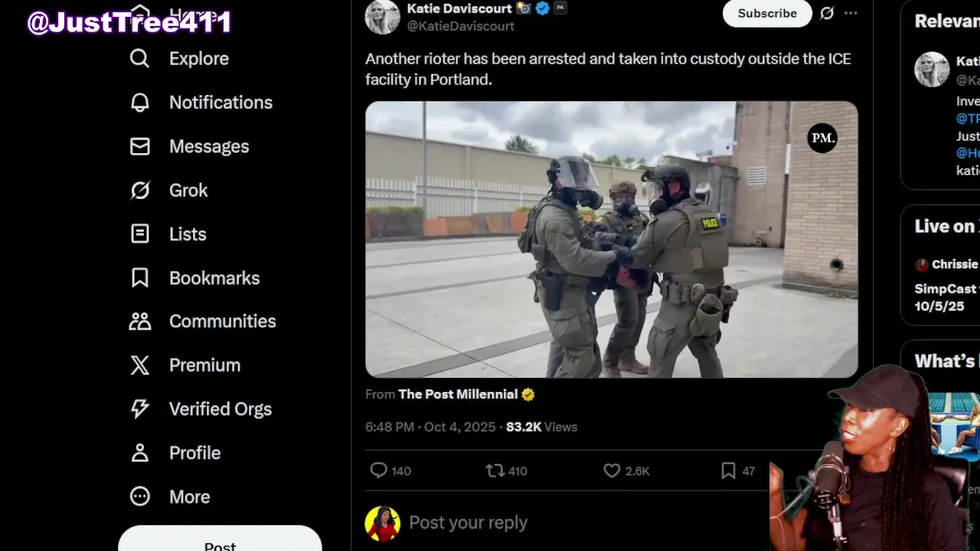This screenshot has height=551, width=980.
Task: Bookmark the post with the bookmark icon
Action: coord(728,471)
